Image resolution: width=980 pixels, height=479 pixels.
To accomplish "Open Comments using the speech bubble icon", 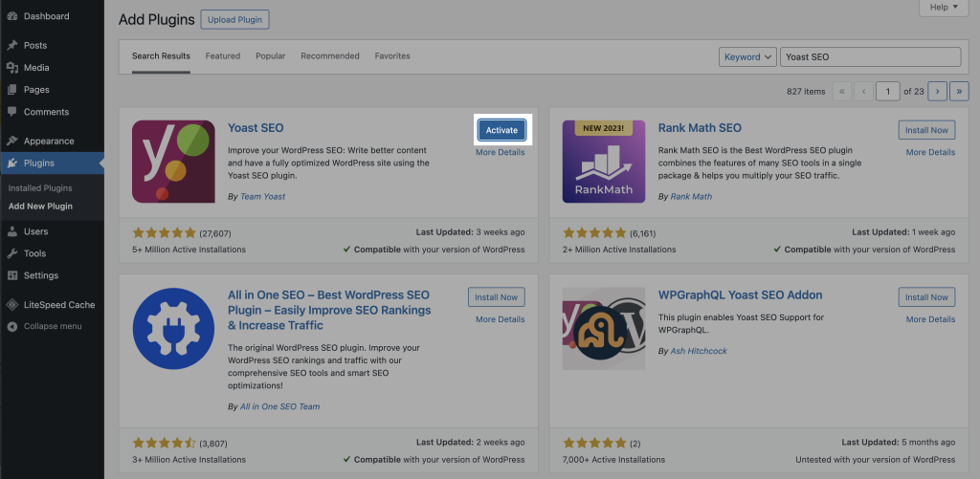I will pos(11,112).
